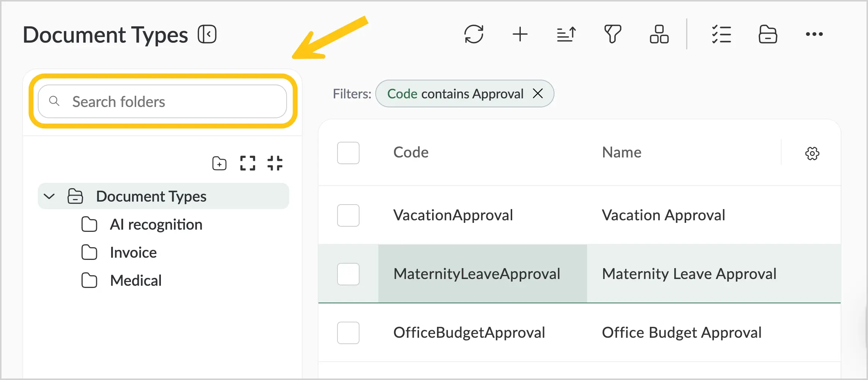Click the refresh icon in toolbar
Image resolution: width=868 pixels, height=380 pixels.
coord(474,34)
